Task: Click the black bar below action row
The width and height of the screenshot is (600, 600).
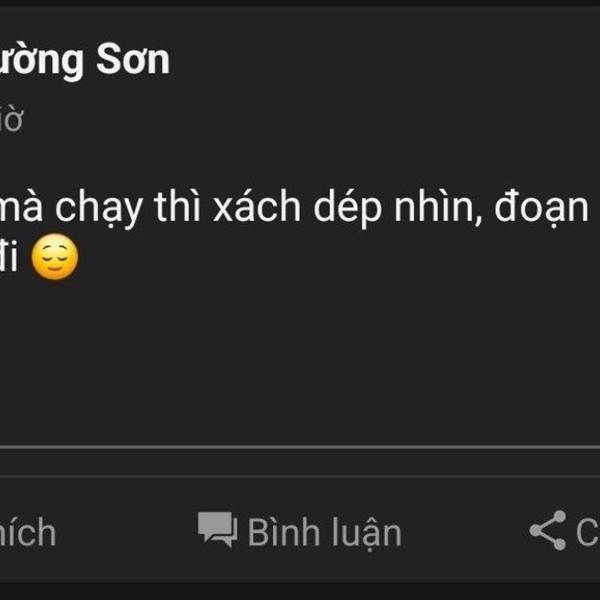Action: [x=300, y=591]
